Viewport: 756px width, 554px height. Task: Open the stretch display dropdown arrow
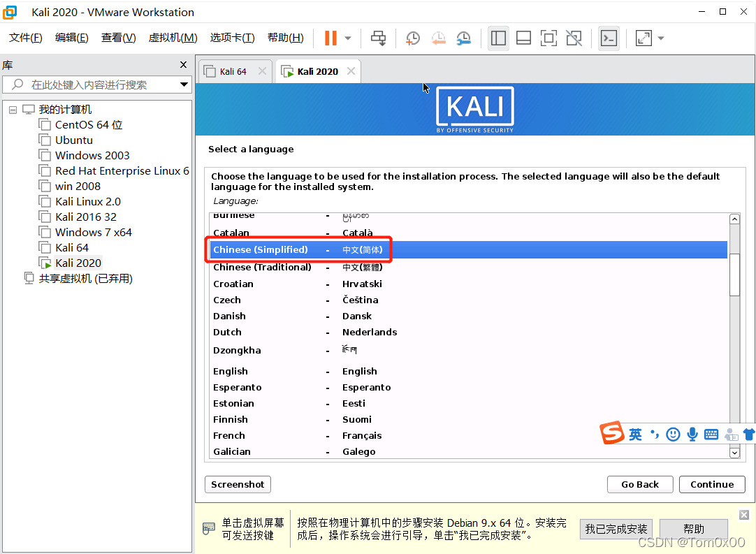661,38
